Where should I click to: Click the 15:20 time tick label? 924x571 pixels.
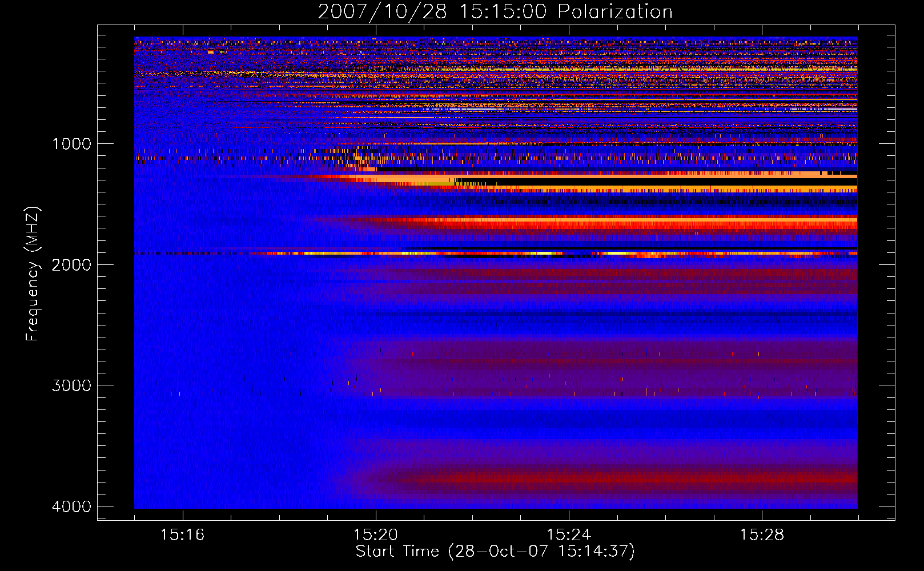click(375, 535)
